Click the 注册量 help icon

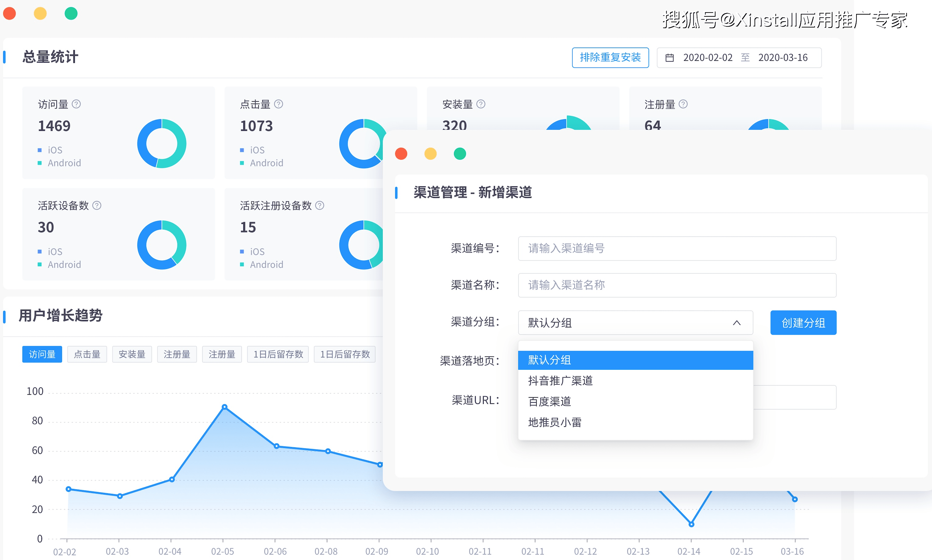click(x=684, y=104)
